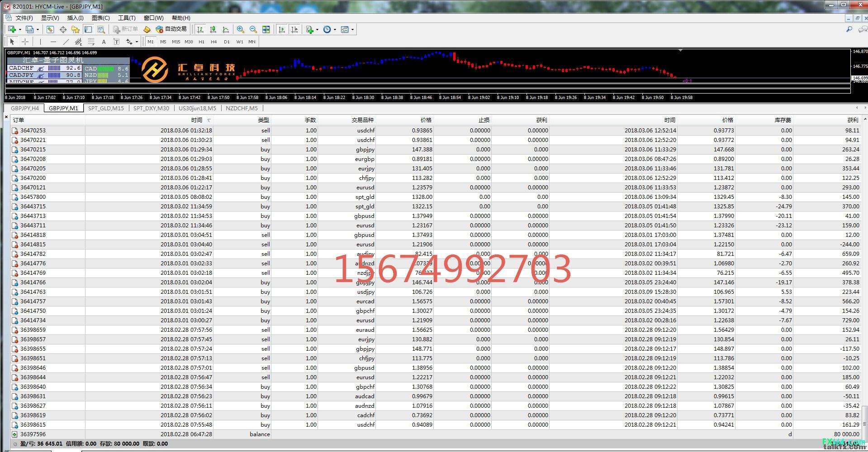Toggle the chart auto scroll button

[x=282, y=29]
